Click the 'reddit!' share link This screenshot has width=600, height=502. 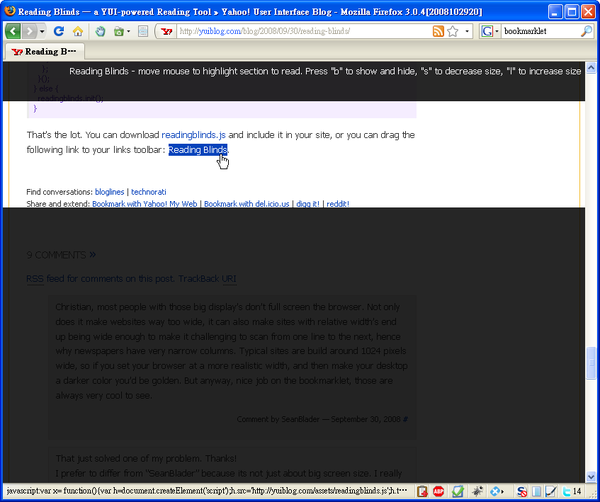pyautogui.click(x=338, y=204)
